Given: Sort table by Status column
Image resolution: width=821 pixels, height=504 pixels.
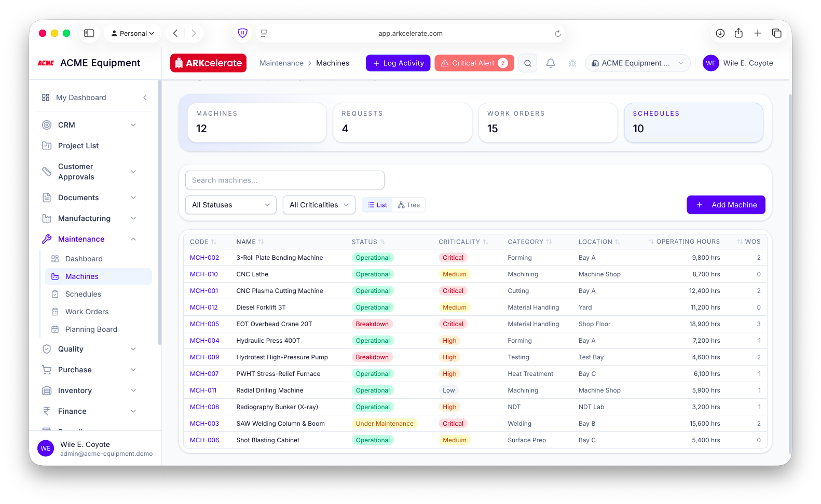Looking at the screenshot, I should tap(368, 242).
